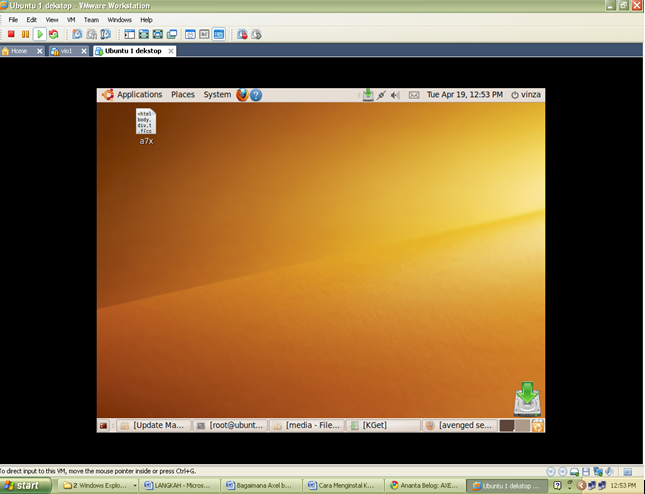Click the KGet drop target on desktop
Viewport: 645px width, 494px height.
(527, 398)
